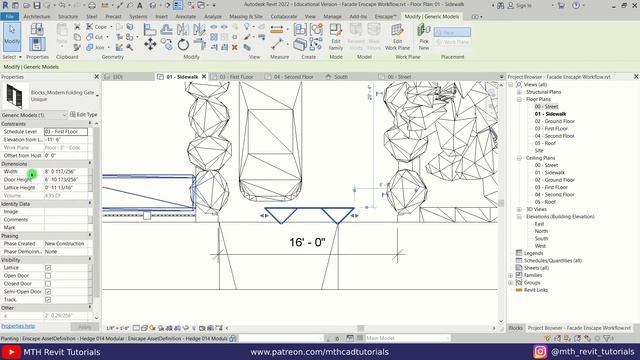
Task: Collapse the Views (all) tree node
Action: pos(511,84)
